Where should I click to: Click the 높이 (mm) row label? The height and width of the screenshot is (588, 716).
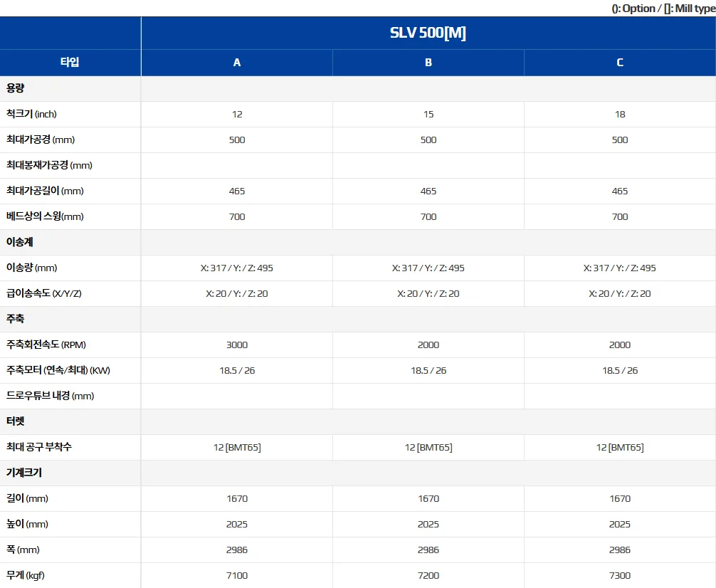tap(27, 524)
